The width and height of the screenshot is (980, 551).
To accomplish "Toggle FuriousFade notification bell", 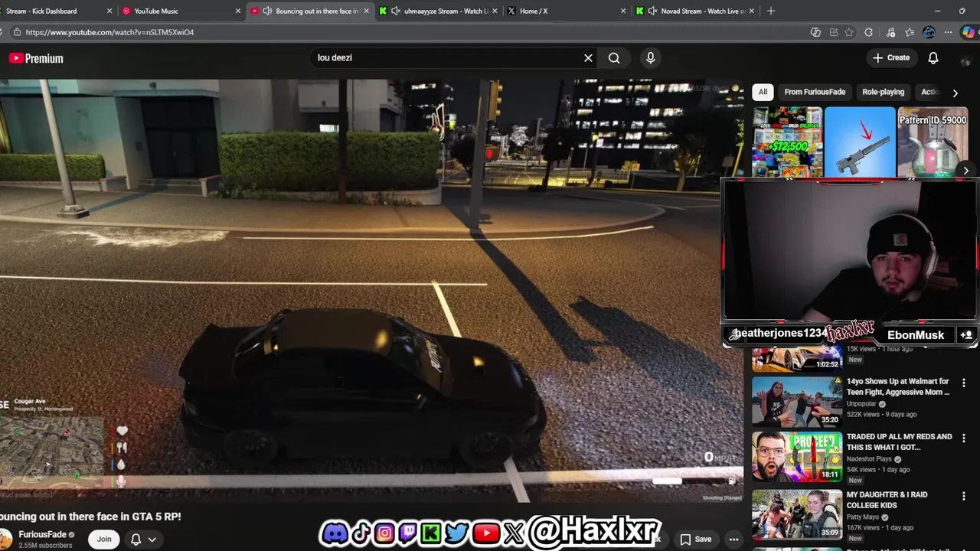I will (136, 540).
